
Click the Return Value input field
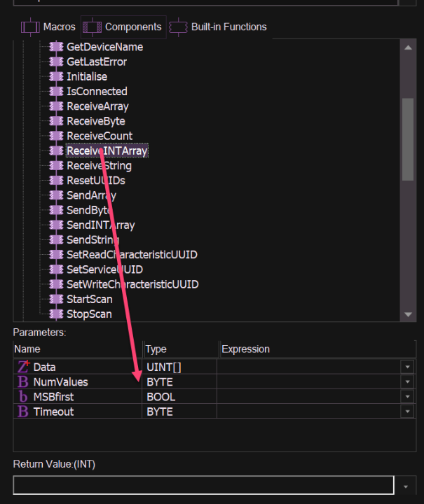pos(203,486)
